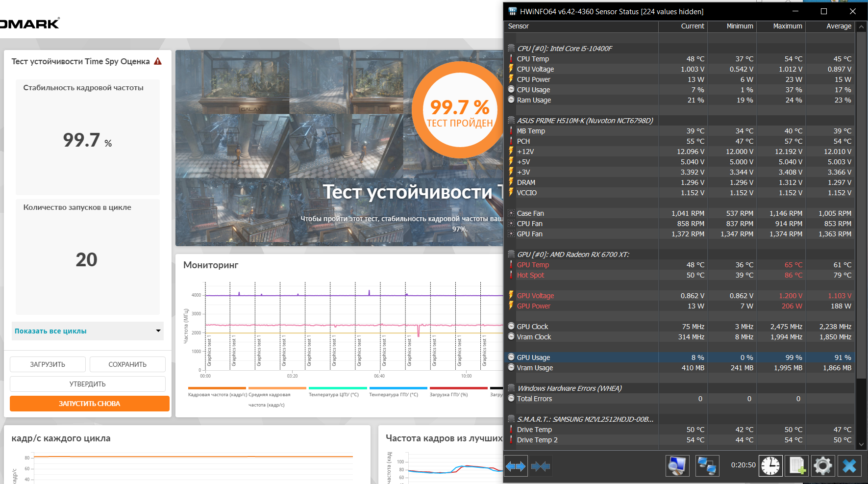Click the expand-columns double arrow icon in HWiNFO

[x=516, y=466]
